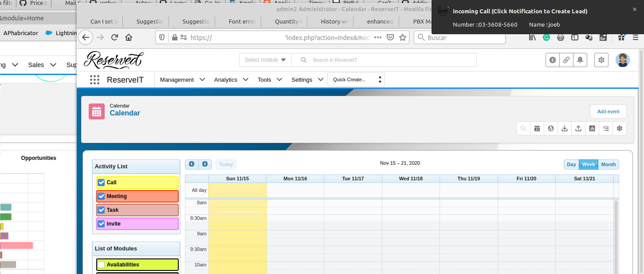
Task: Open the user avatar profile menu
Action: [x=623, y=60]
